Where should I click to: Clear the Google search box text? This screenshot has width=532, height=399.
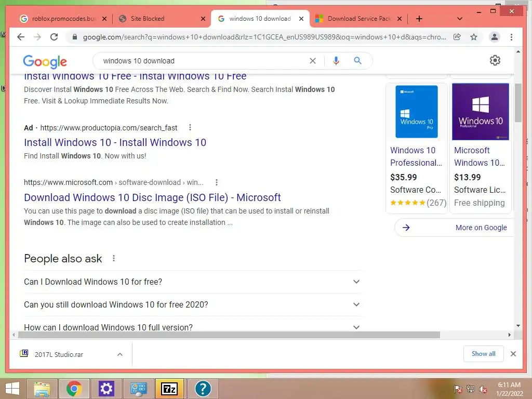[312, 61]
